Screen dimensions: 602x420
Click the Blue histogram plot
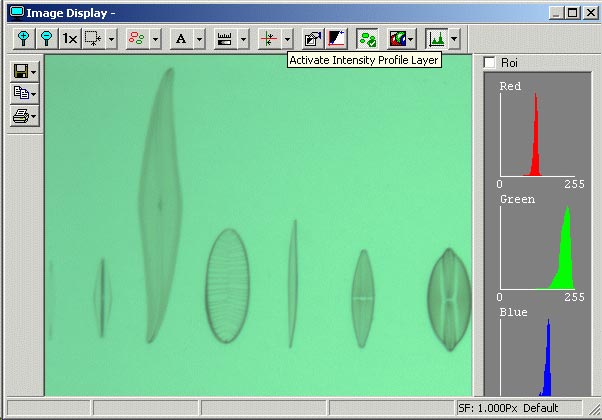[538, 357]
